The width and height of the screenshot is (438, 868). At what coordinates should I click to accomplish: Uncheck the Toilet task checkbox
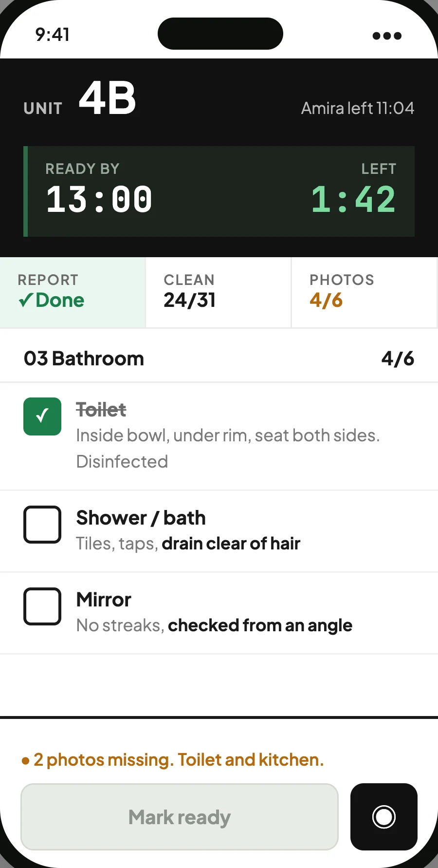click(x=42, y=416)
